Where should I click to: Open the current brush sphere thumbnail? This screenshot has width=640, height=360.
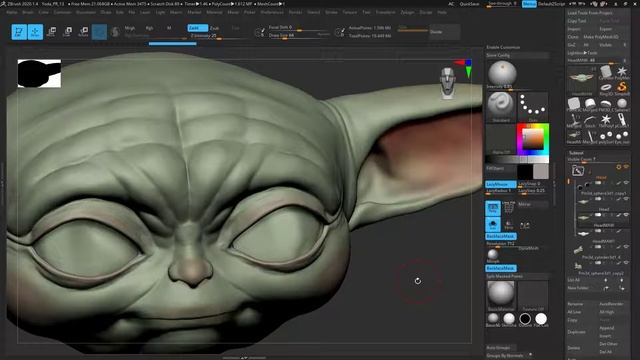coord(502,74)
